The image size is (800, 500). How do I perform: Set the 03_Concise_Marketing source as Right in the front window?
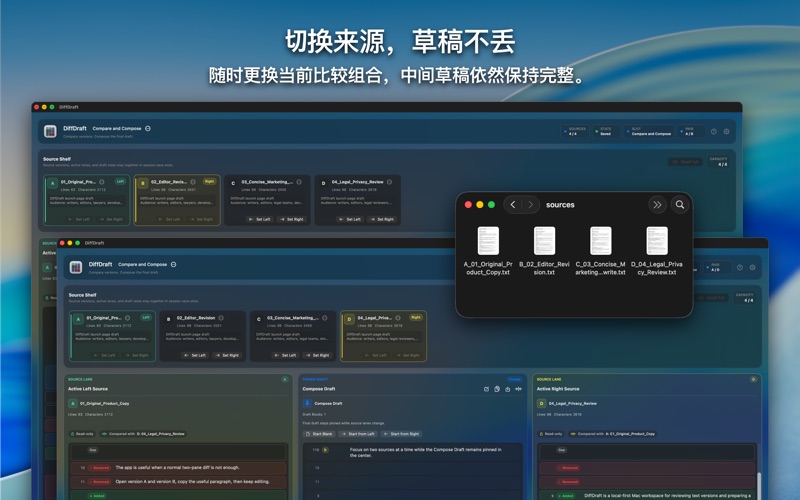pyautogui.click(x=318, y=355)
